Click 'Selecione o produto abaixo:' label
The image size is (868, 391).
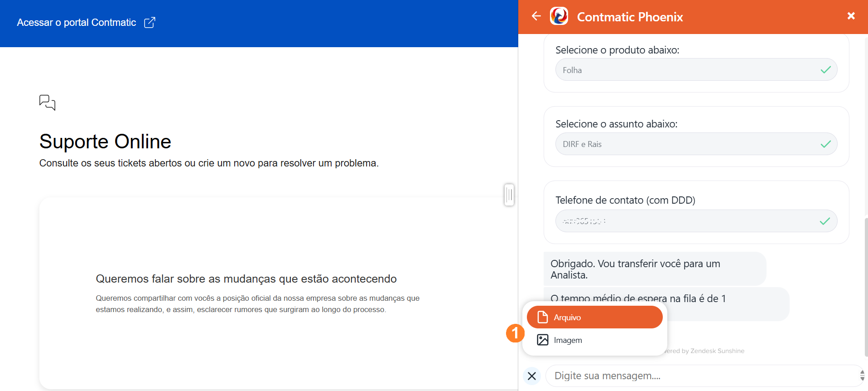pyautogui.click(x=617, y=50)
